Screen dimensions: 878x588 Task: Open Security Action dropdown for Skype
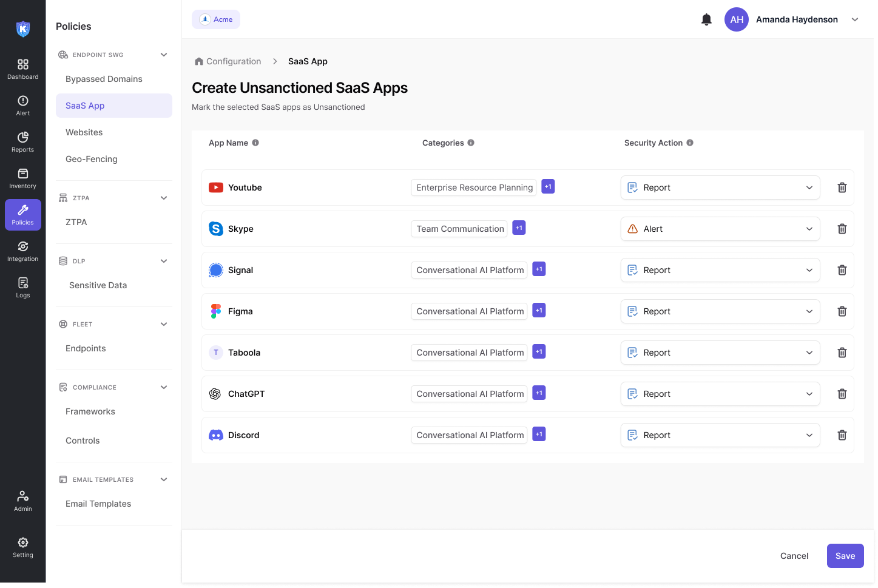coord(720,229)
